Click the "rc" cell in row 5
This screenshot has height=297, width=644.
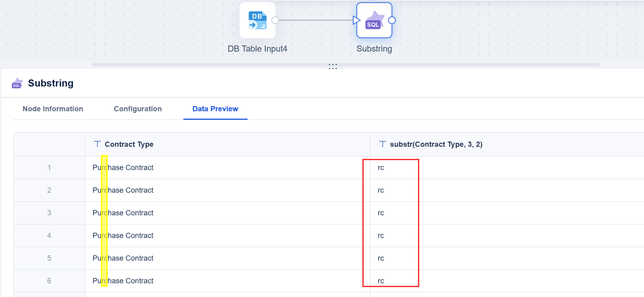click(381, 258)
